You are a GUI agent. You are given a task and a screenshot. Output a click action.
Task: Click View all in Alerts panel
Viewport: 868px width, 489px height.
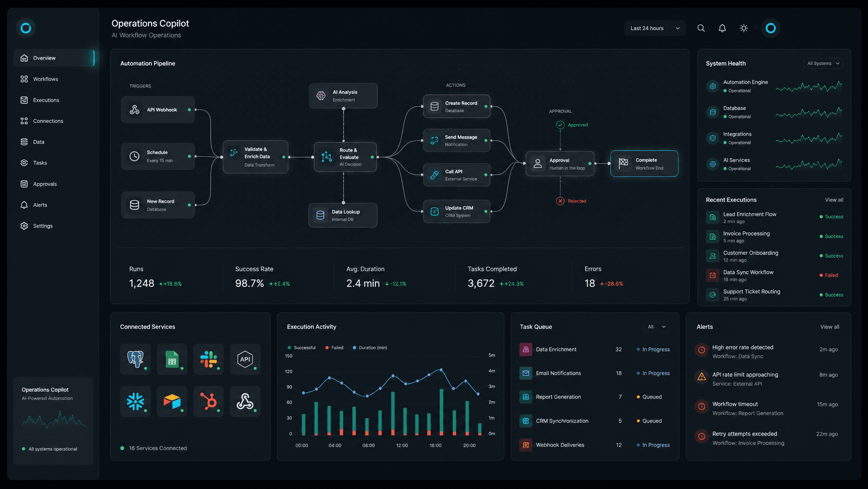pos(830,327)
